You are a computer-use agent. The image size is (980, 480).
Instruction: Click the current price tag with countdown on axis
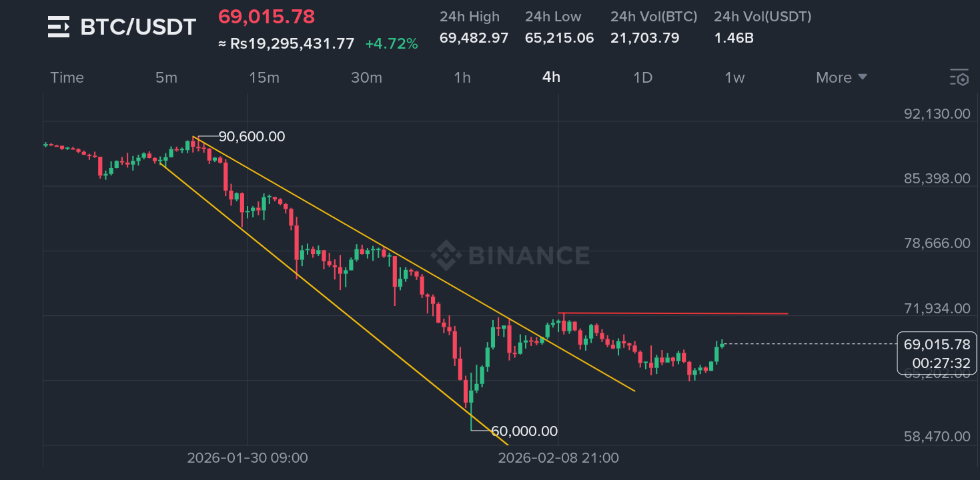[937, 354]
